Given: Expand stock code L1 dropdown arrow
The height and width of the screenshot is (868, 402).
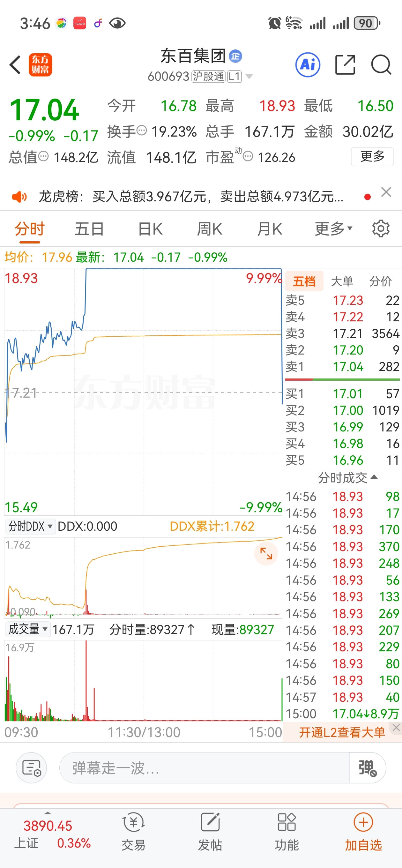Looking at the screenshot, I should 249,77.
